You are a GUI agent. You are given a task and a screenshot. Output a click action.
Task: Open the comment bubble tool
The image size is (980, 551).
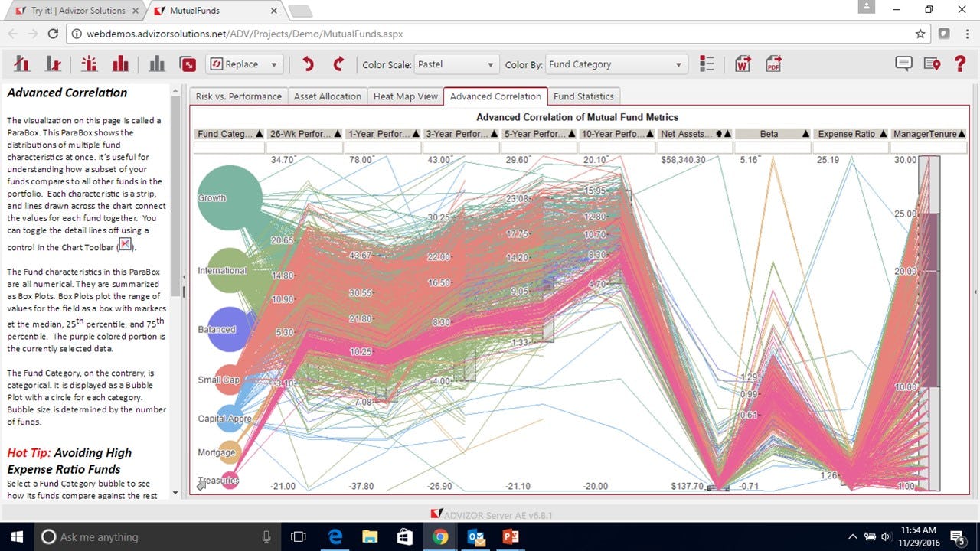coord(903,64)
